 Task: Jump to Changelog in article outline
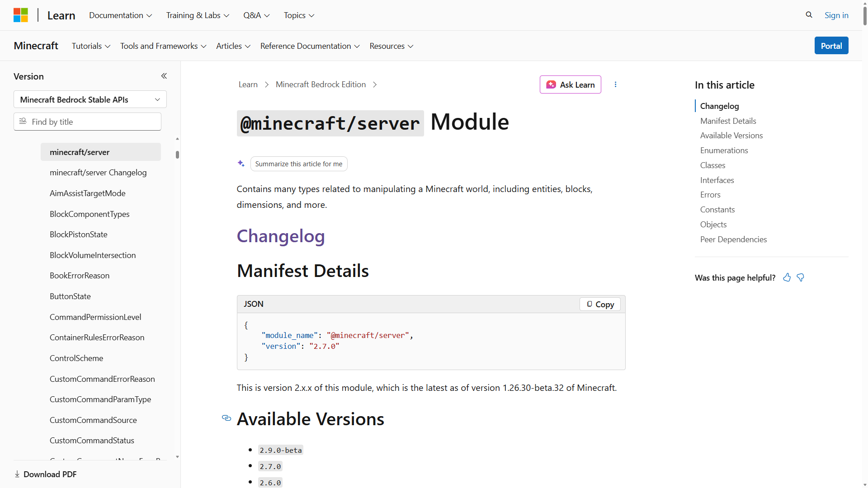pyautogui.click(x=719, y=106)
